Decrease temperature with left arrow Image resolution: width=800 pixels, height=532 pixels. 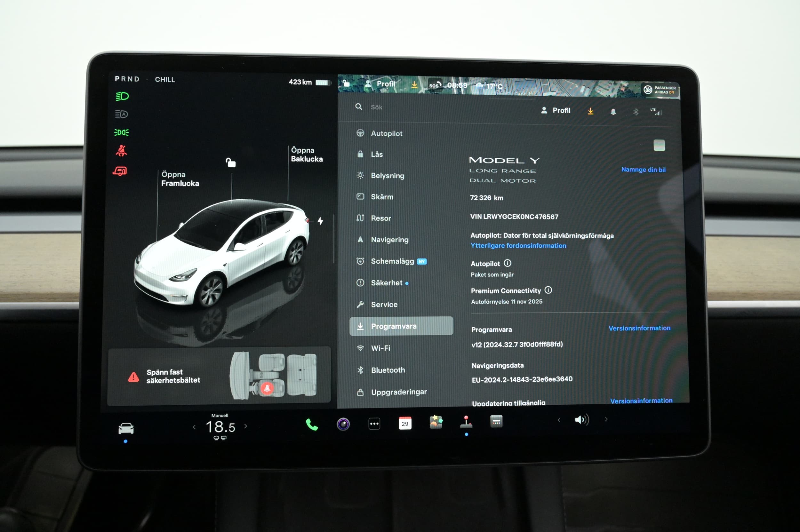coord(194,427)
